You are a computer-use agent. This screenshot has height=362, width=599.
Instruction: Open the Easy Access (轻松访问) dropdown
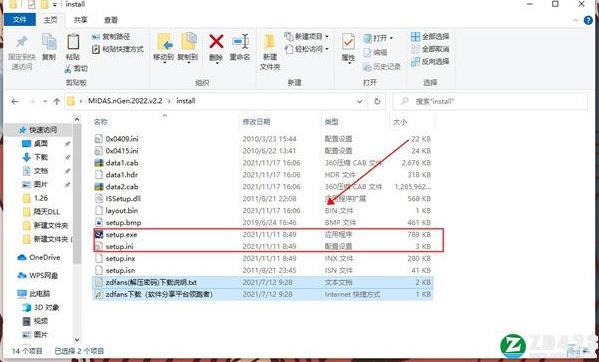click(x=306, y=49)
